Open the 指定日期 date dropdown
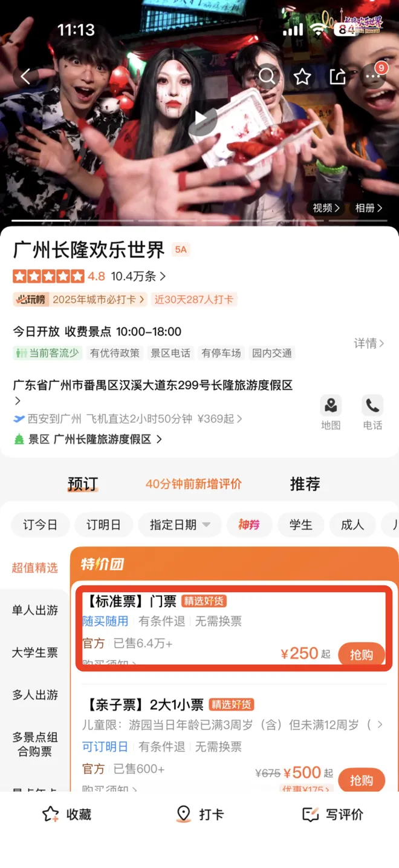This screenshot has width=399, height=868. [x=180, y=525]
